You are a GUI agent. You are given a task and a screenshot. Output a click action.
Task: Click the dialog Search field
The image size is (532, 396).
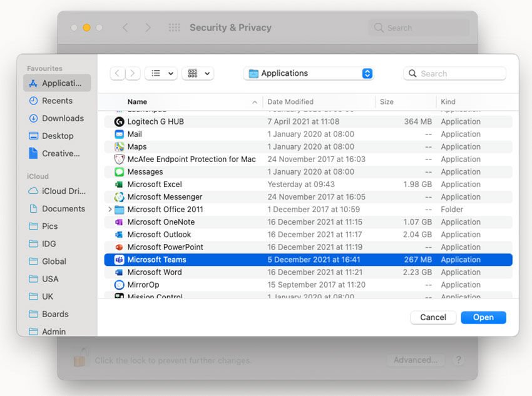tap(454, 73)
